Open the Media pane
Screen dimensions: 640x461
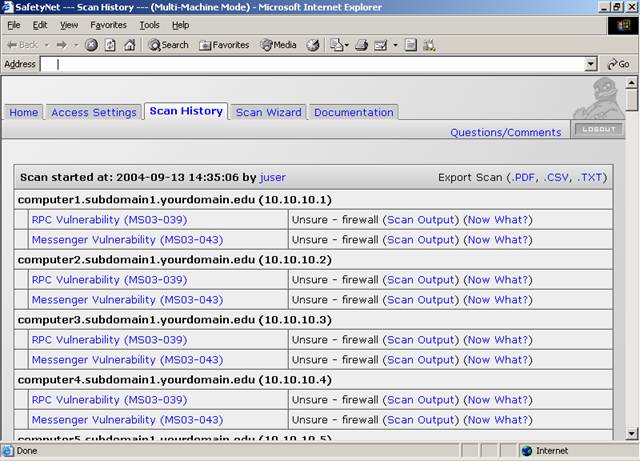279,45
